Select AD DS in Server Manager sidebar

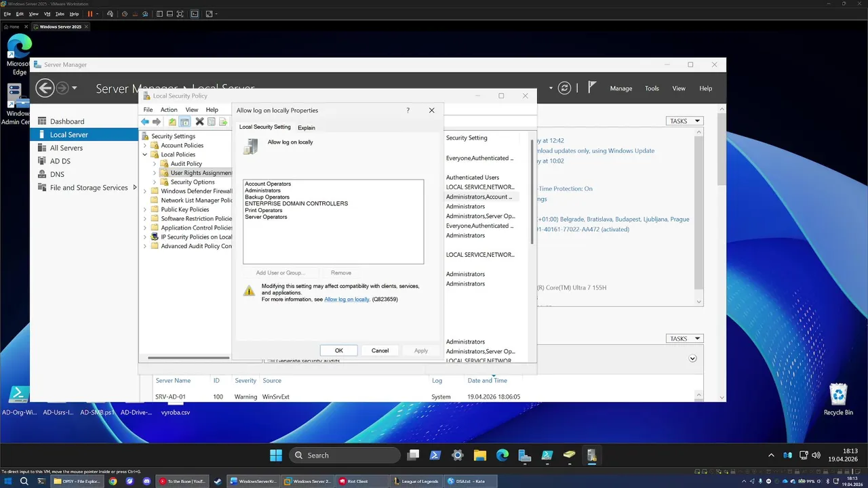pyautogui.click(x=60, y=161)
